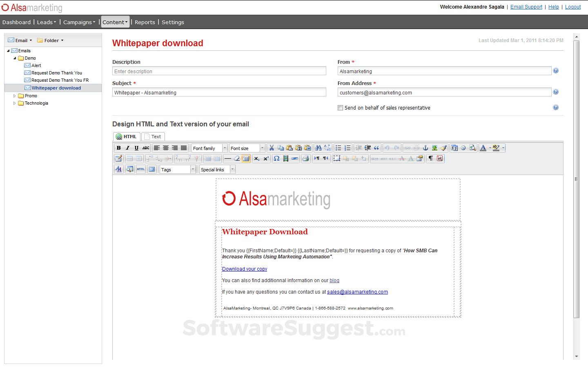
Task: Switch to the Text tab
Action: [x=153, y=137]
